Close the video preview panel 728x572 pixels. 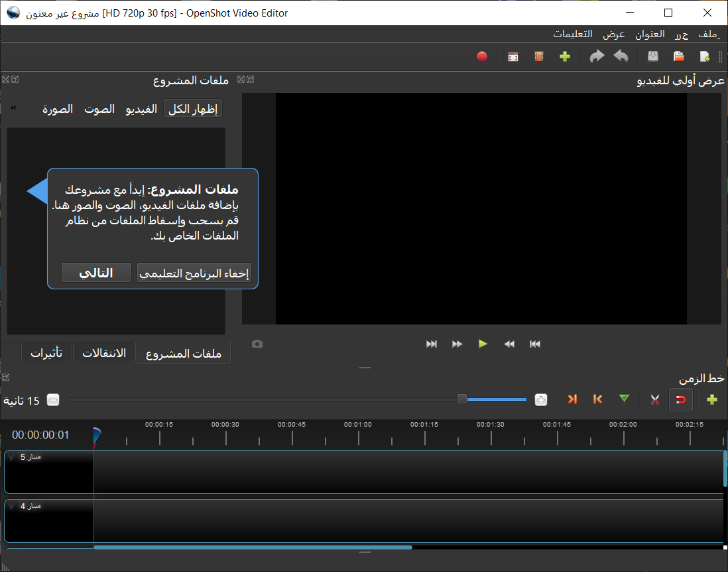pos(241,80)
